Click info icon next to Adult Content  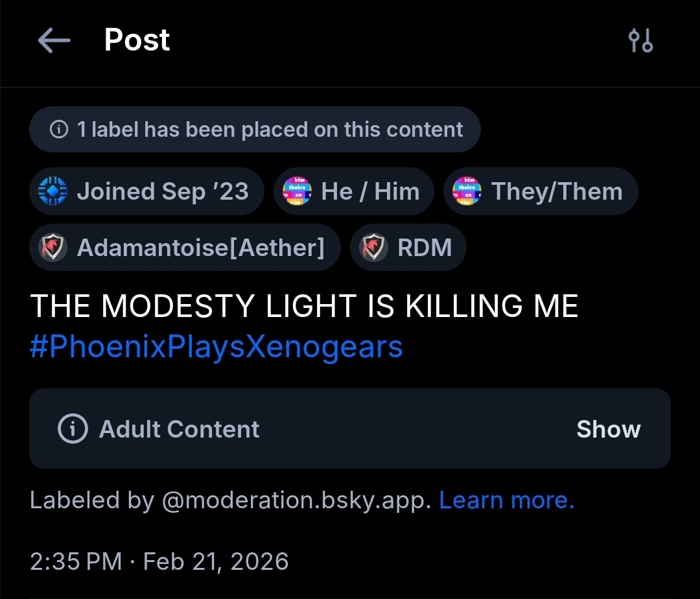pos(73,429)
